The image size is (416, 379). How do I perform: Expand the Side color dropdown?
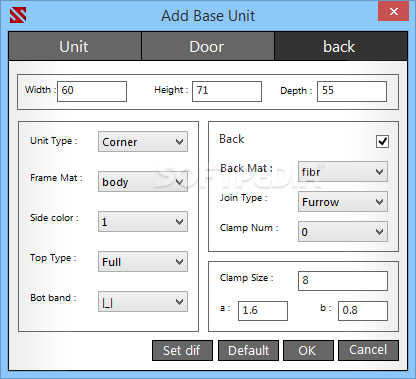tap(143, 222)
